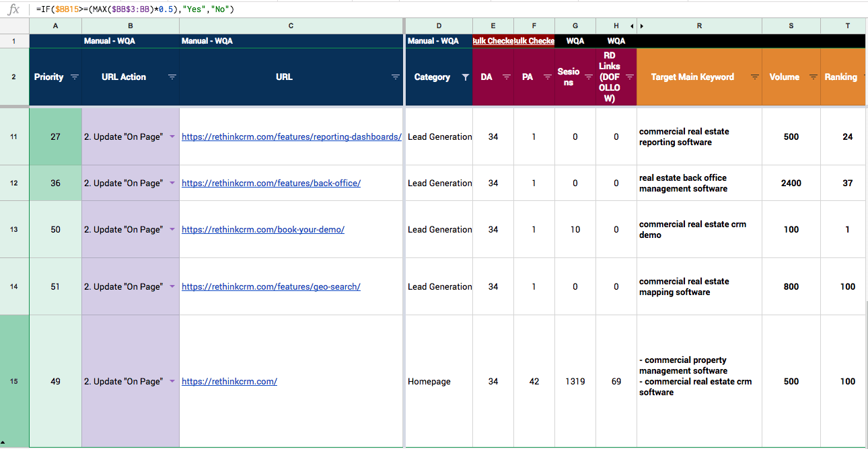Screen dimensions: 868x449
Task: Open the reporting-dashboards URL link
Action: 291,136
